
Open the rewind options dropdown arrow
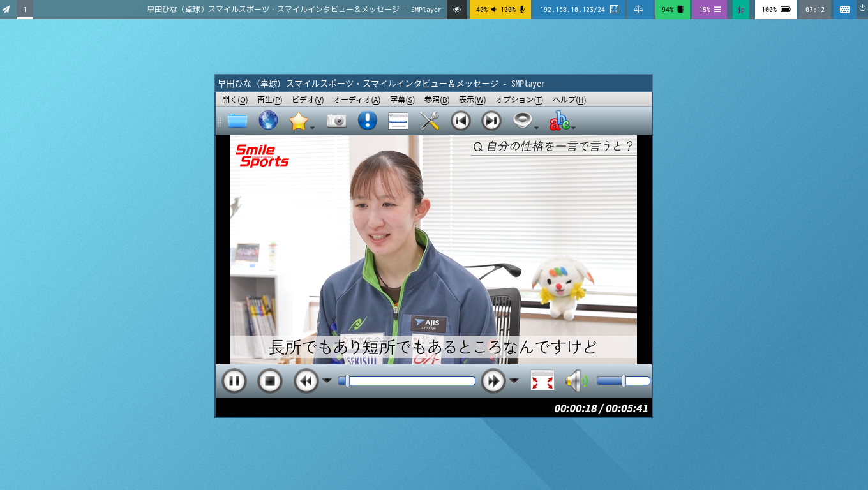(x=327, y=381)
